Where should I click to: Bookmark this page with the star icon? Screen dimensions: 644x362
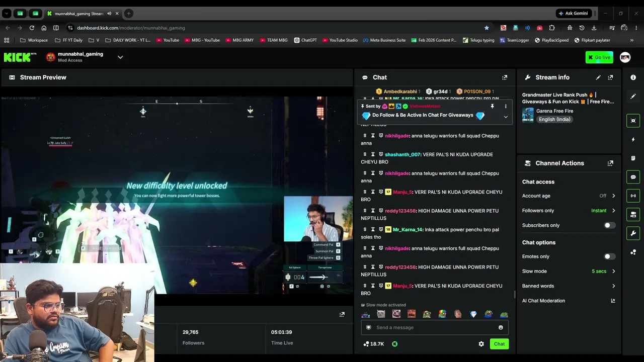pyautogui.click(x=487, y=28)
